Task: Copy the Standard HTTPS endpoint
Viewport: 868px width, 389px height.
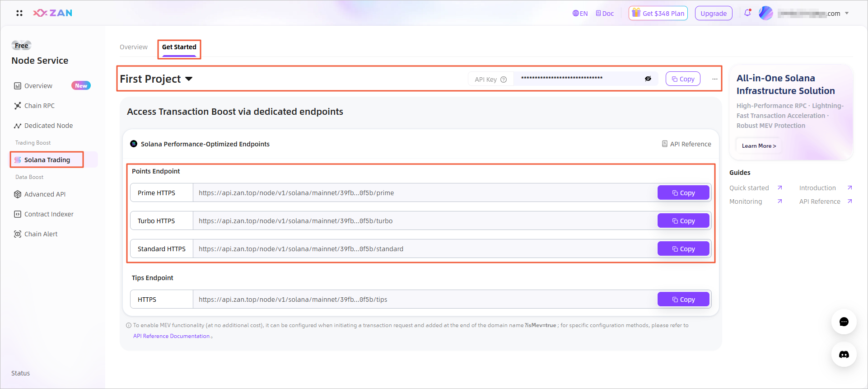Action: pyautogui.click(x=683, y=249)
